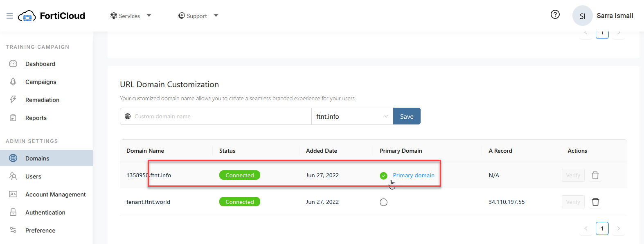Click the SI user avatar
The image size is (644, 244).
583,16
